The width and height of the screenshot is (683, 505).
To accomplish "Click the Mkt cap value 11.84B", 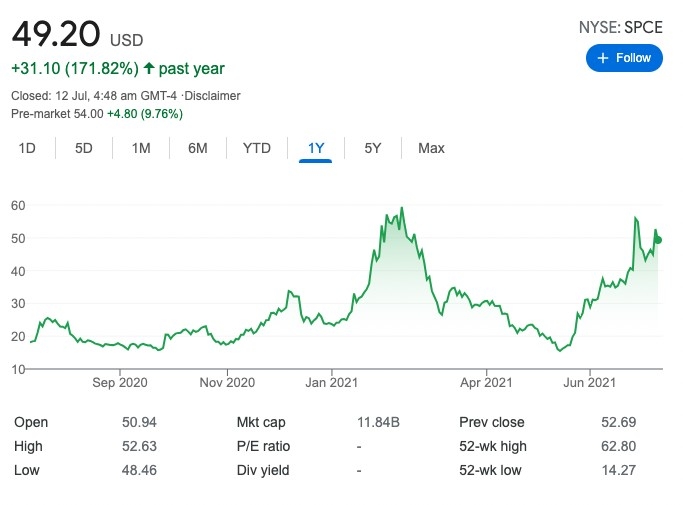I will click(378, 422).
